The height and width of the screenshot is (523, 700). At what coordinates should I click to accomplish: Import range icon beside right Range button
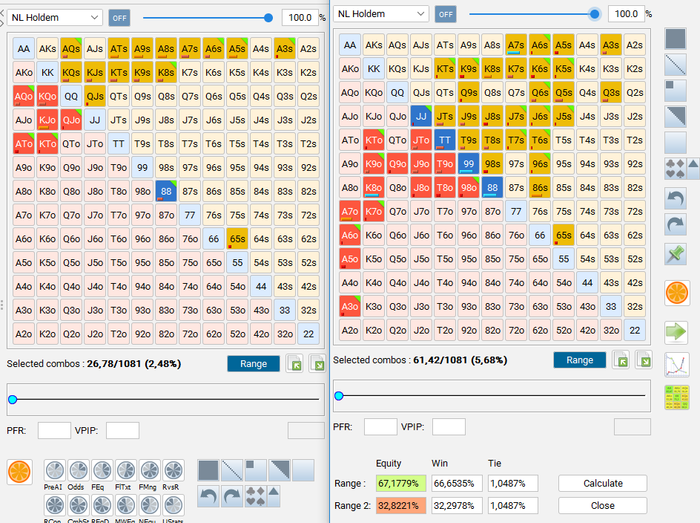(621, 360)
